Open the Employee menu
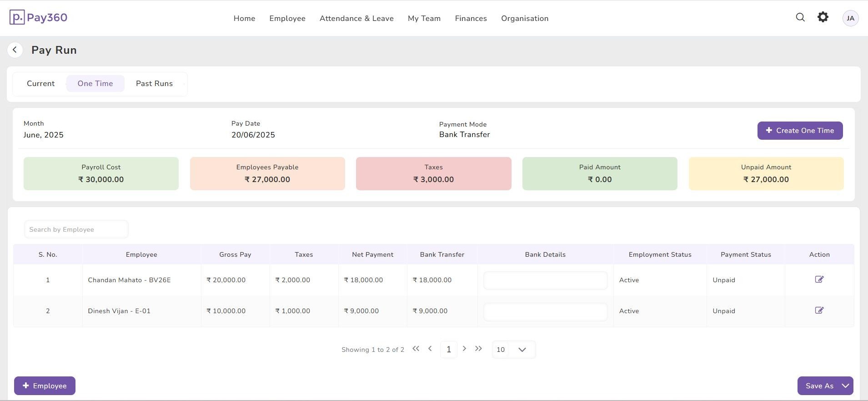 [x=287, y=18]
